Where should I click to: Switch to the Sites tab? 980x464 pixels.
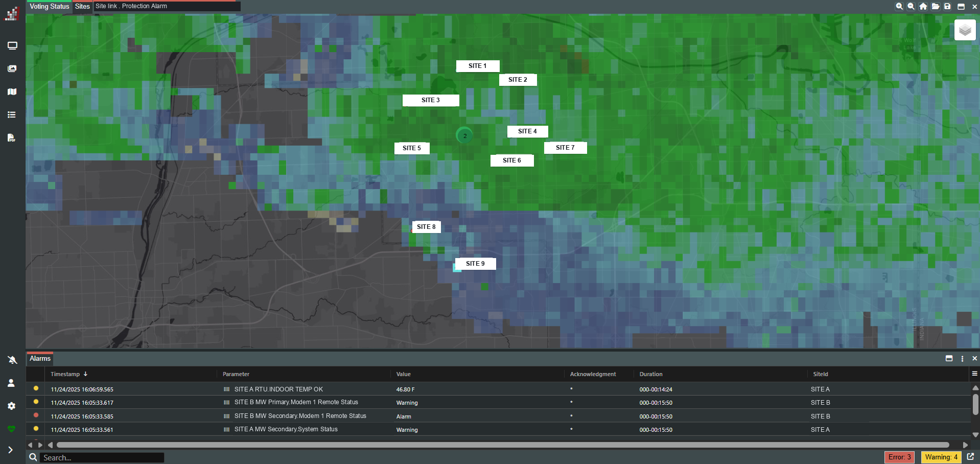[82, 7]
